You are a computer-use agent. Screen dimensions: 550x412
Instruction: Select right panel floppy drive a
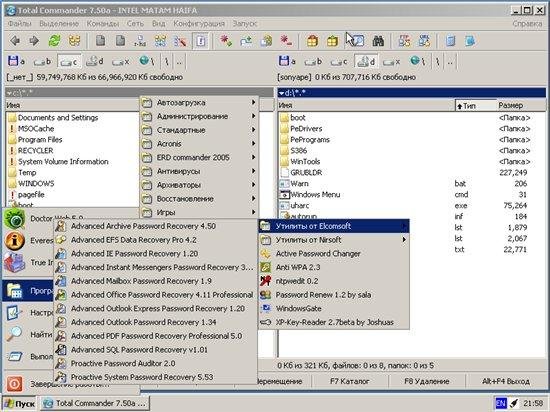286,61
